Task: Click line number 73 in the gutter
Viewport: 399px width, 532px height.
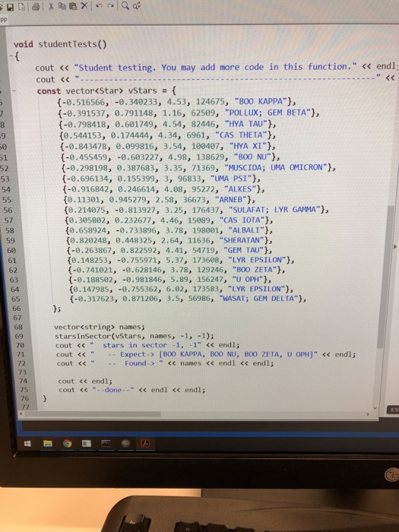Action: (x=23, y=372)
